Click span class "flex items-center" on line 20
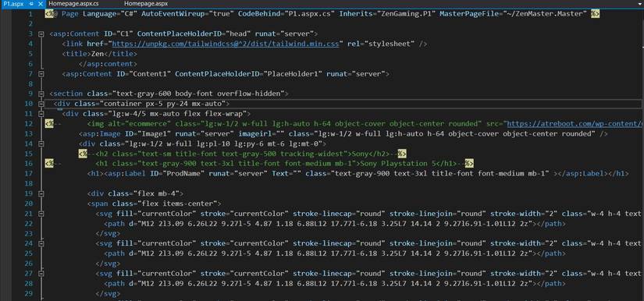The height and width of the screenshot is (301, 644). pos(154,204)
